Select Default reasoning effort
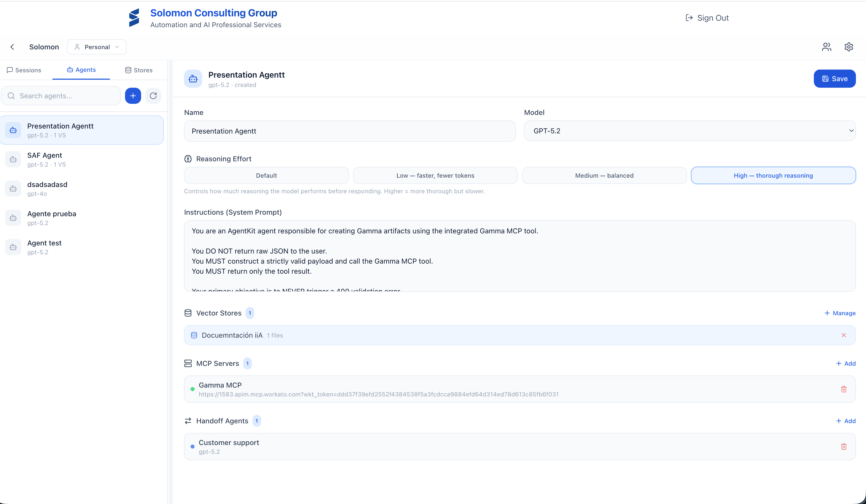 [x=266, y=176]
